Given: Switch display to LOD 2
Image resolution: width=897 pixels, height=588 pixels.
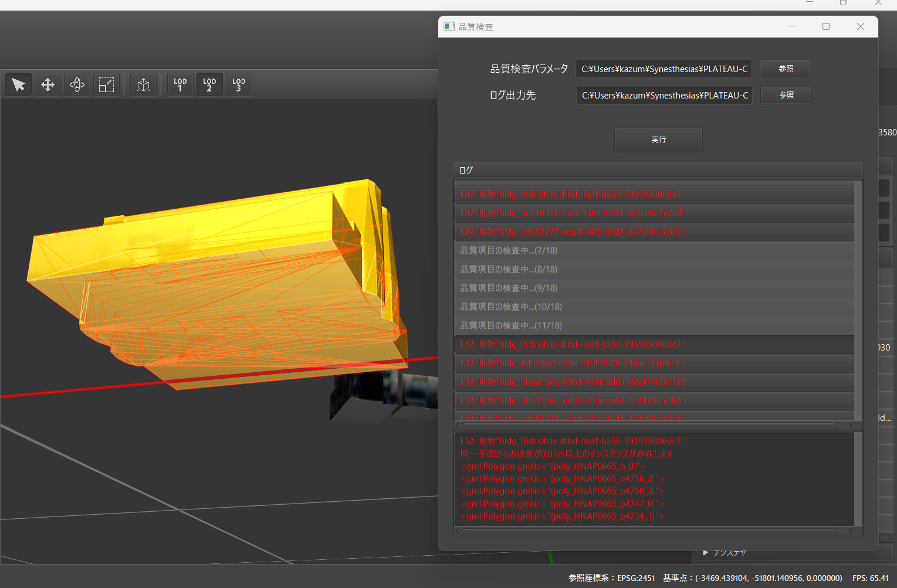Looking at the screenshot, I should 209,84.
